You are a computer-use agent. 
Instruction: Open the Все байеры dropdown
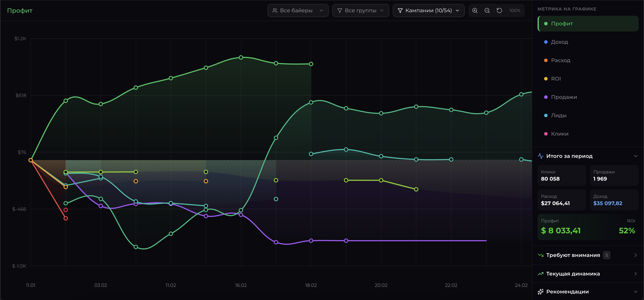(x=298, y=10)
